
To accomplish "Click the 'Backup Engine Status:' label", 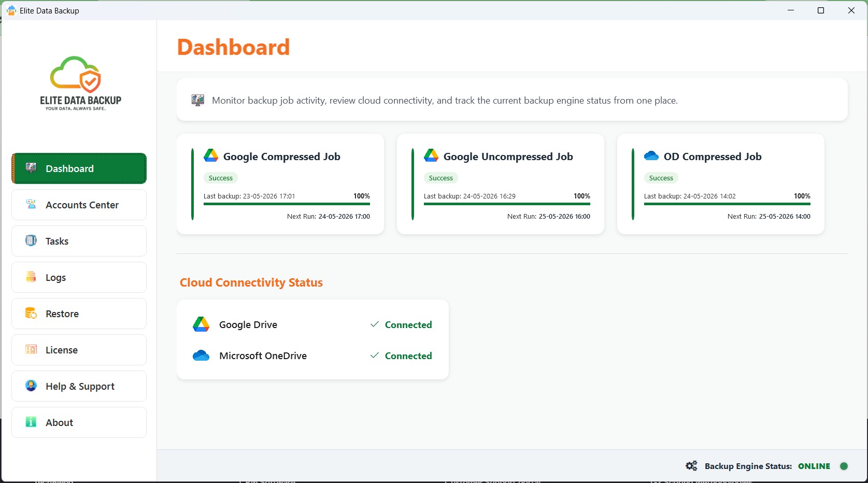I will 748,466.
